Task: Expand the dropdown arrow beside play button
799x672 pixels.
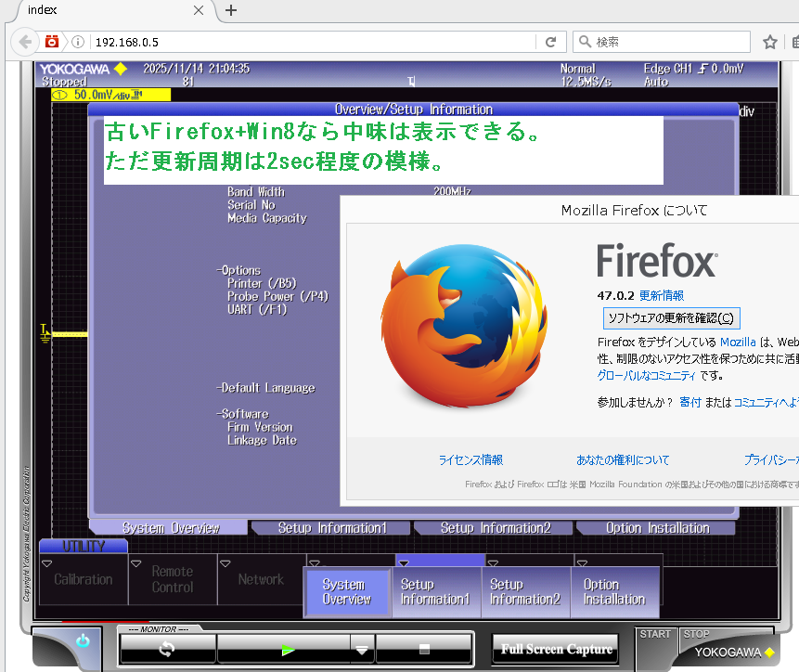Action: (x=362, y=650)
